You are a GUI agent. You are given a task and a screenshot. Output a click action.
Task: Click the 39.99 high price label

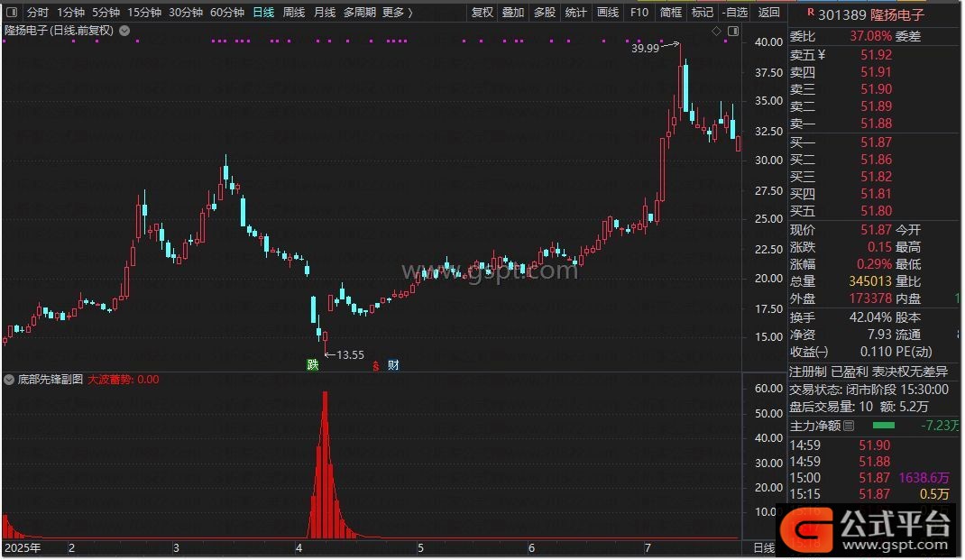point(645,49)
